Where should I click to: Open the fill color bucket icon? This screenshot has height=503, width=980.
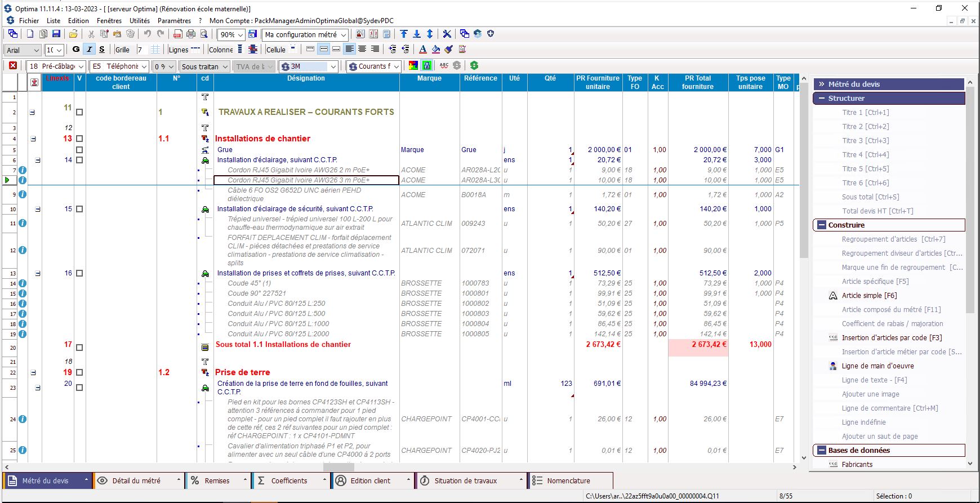(x=436, y=50)
